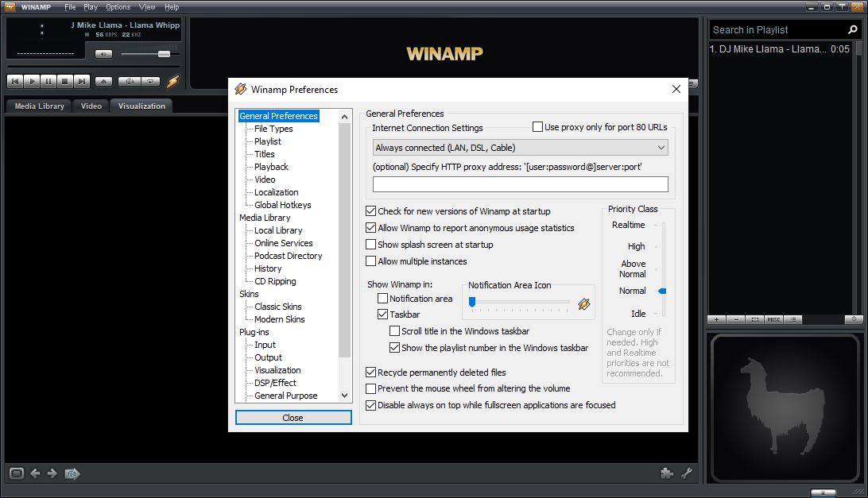Select Modern Skins in the tree
This screenshot has width=868, height=498.
coord(279,319)
